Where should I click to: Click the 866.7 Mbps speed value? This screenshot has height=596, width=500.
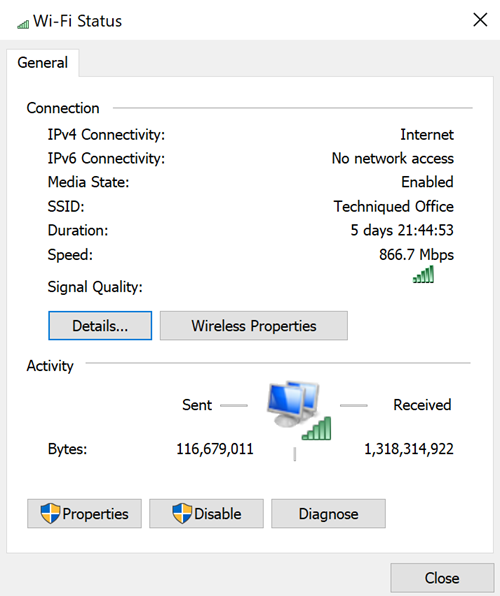pos(416,255)
